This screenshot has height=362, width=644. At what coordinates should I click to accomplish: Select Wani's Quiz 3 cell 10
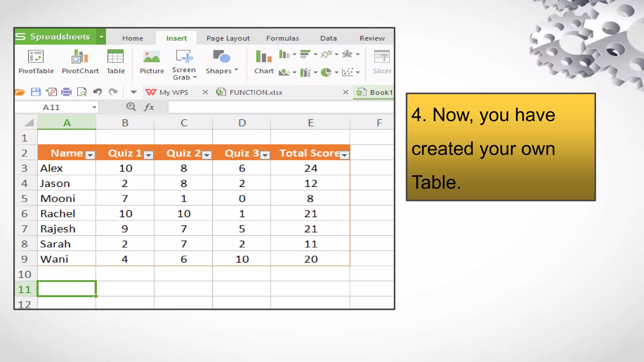(241, 259)
